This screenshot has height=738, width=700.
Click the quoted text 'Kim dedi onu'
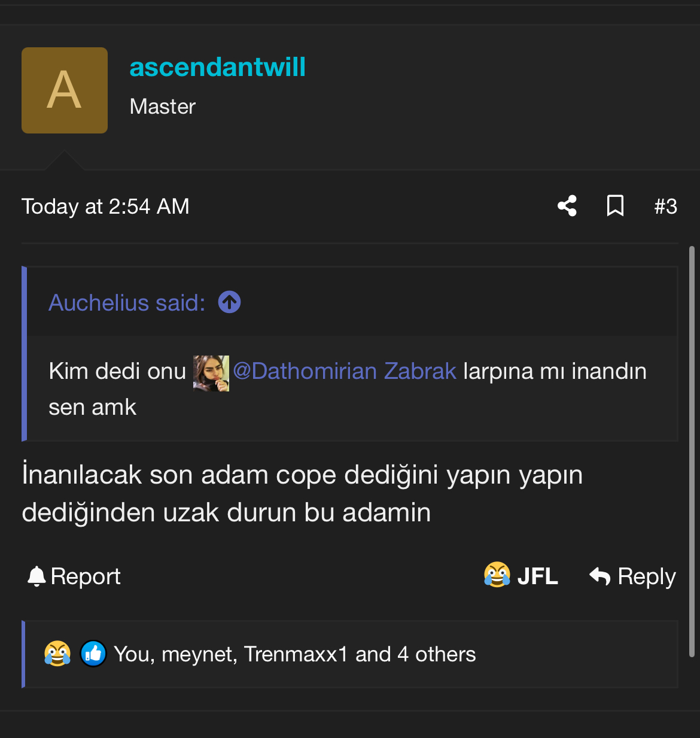click(x=117, y=371)
